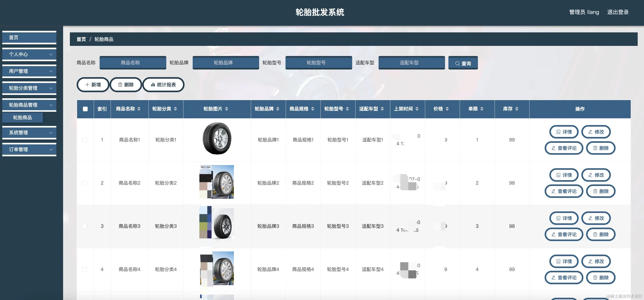644x300 pixels.
Task: Click the trash icon 删除 toolbar button
Action: tap(126, 85)
